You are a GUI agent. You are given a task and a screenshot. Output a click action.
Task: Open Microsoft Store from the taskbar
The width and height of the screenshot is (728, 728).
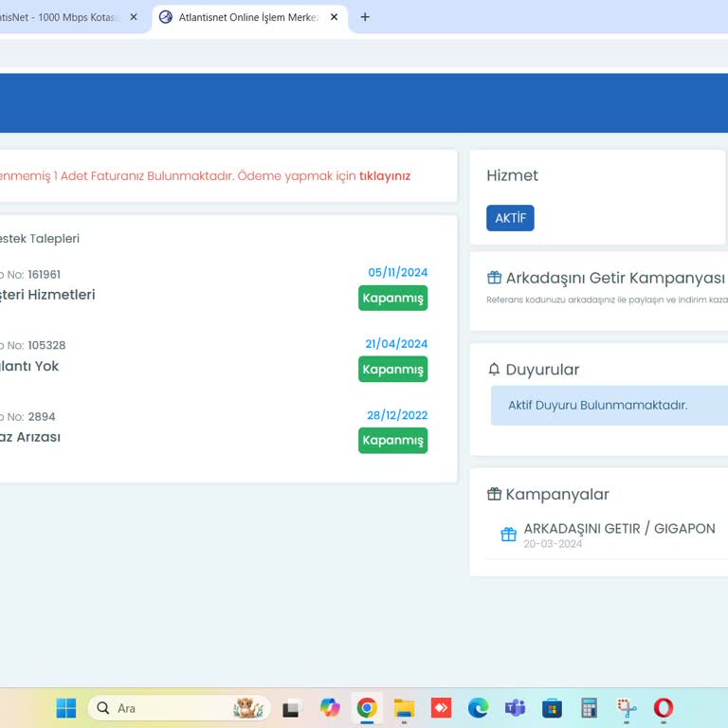pyautogui.click(x=552, y=708)
